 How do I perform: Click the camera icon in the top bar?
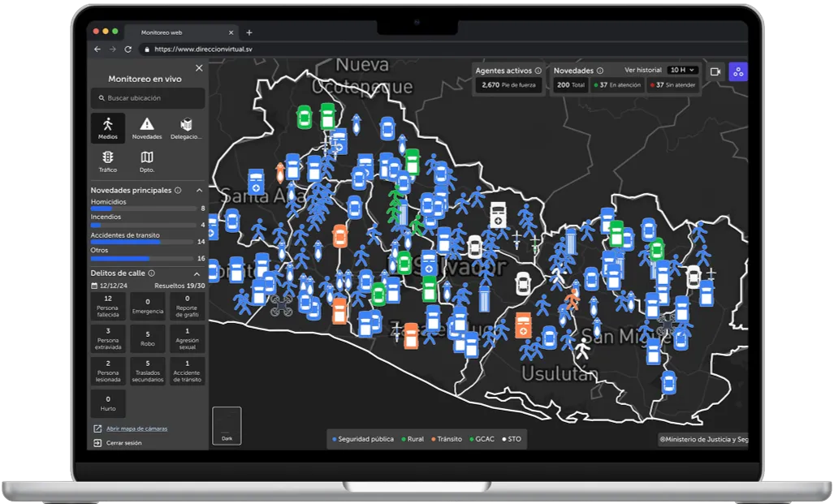(x=715, y=71)
